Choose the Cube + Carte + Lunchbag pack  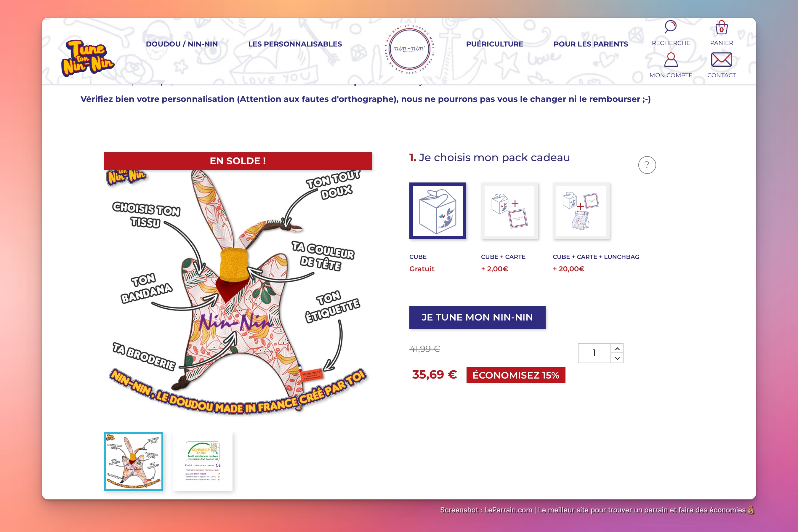click(581, 211)
